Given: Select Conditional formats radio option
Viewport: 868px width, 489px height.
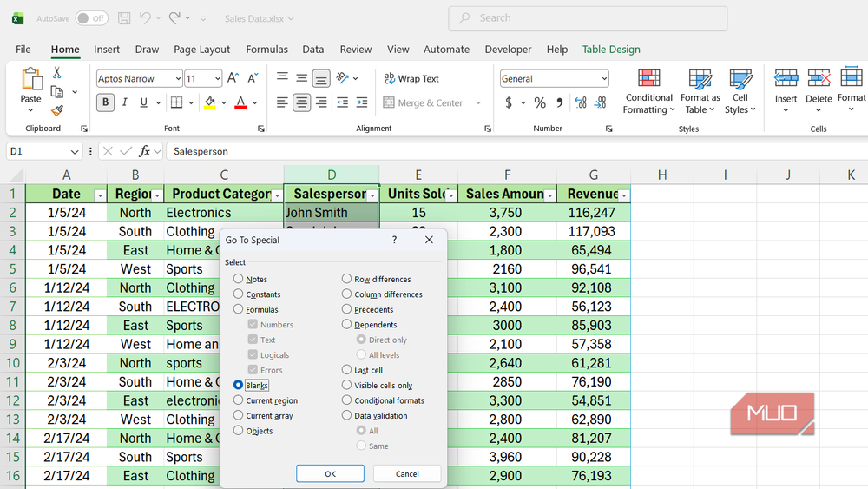Looking at the screenshot, I should pos(346,400).
